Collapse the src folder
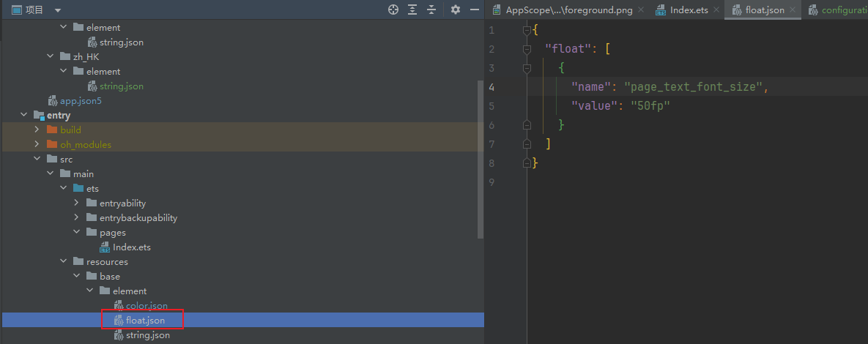 [x=37, y=160]
